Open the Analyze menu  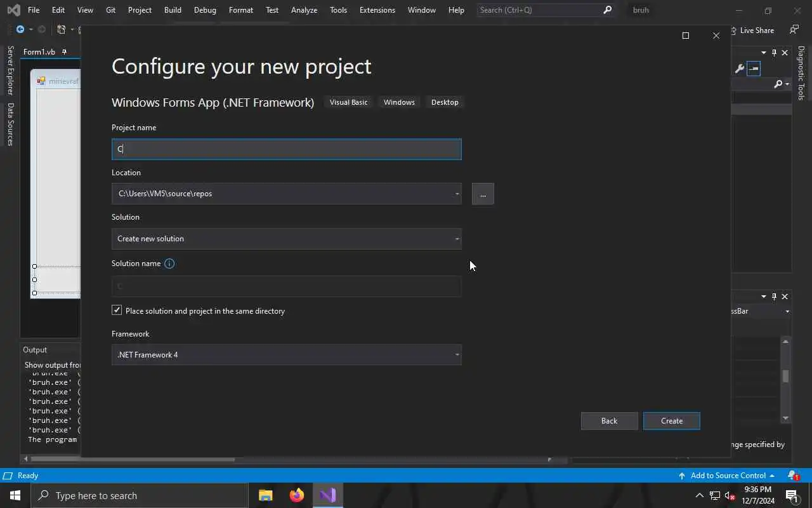click(x=304, y=10)
